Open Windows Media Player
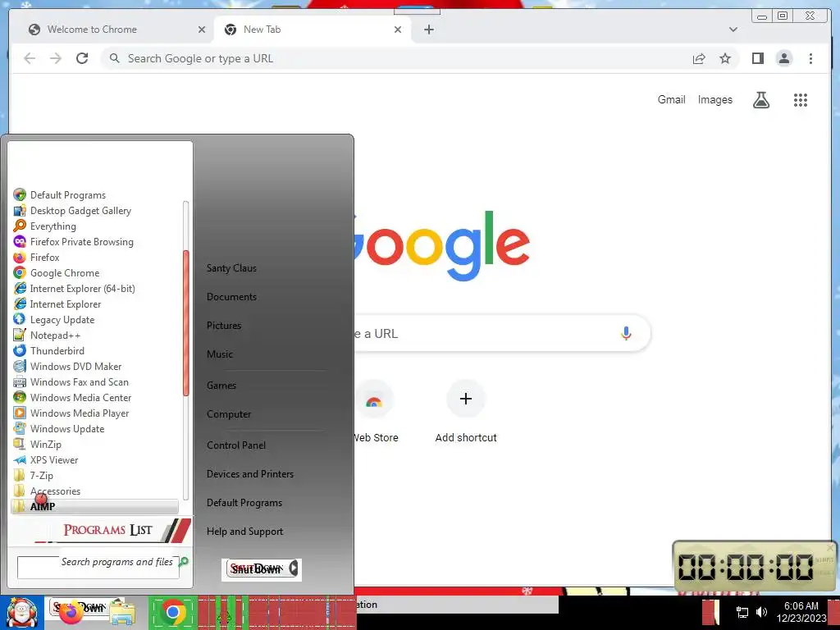 point(71,413)
